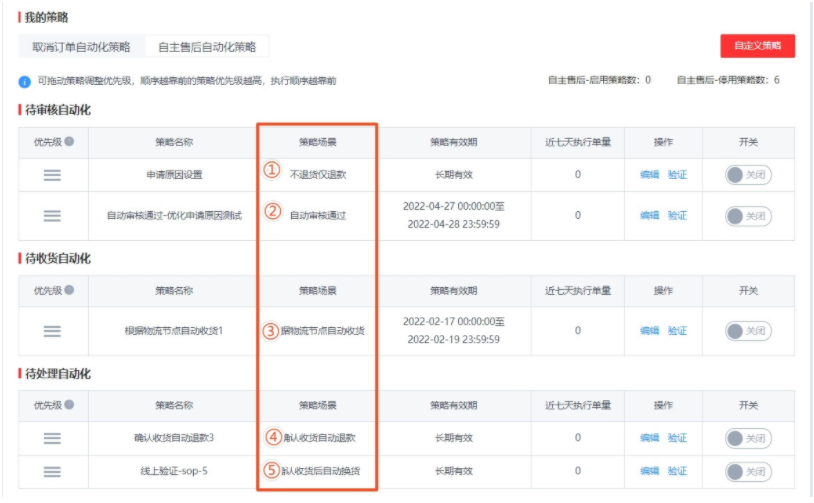Click the blue info icon beside priority hint

(24, 81)
